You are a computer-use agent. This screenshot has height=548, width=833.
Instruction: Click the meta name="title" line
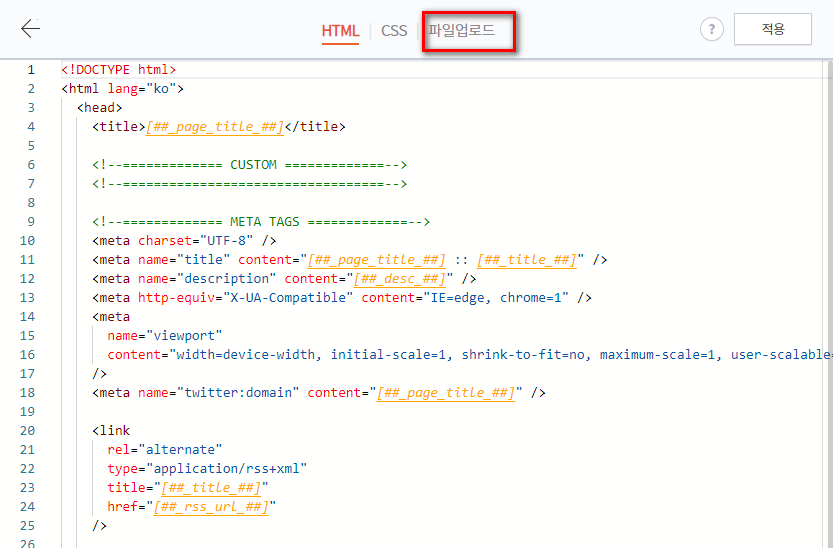click(350, 260)
